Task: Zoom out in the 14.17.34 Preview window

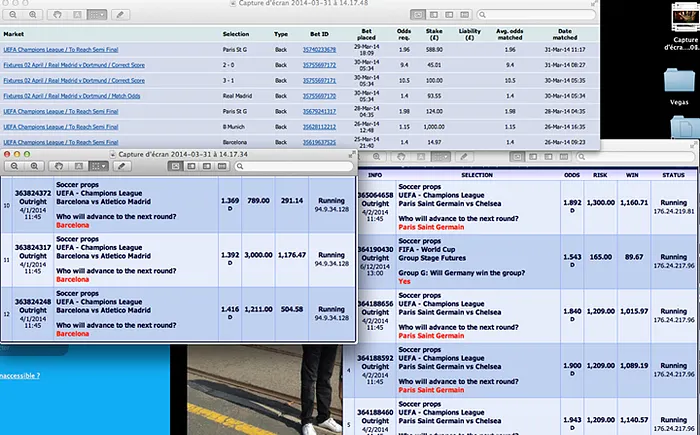Action: [15, 166]
